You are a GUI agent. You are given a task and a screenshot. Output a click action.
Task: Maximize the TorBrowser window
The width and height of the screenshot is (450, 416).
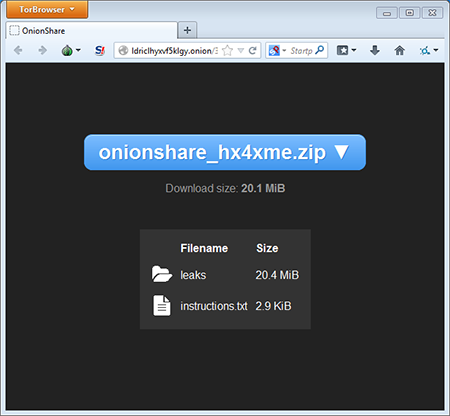point(410,13)
